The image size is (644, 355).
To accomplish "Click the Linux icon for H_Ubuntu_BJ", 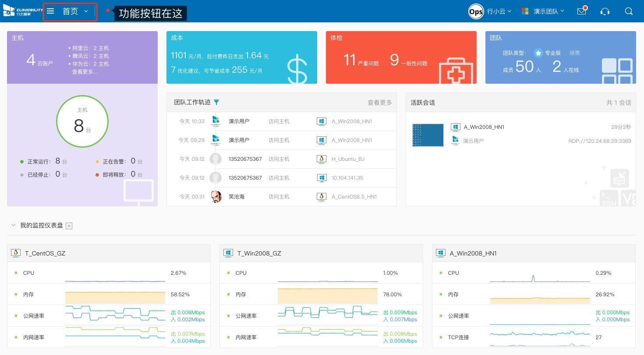I will click(322, 159).
